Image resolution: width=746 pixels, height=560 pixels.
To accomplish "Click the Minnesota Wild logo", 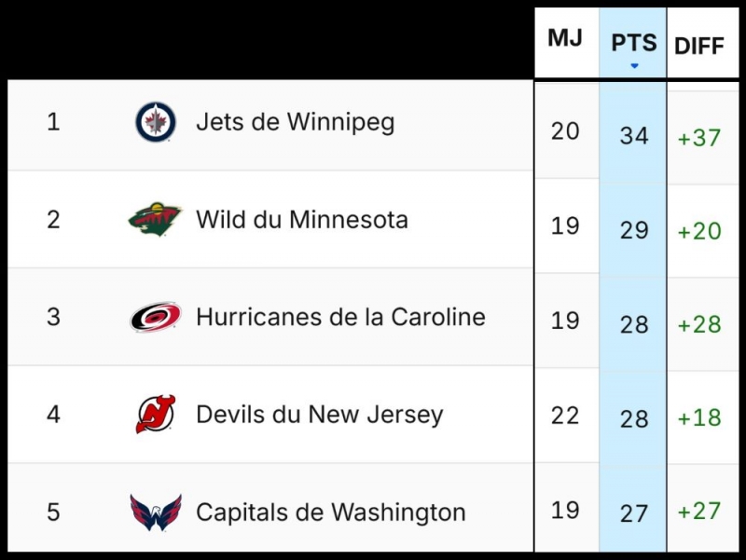I will click(x=152, y=219).
